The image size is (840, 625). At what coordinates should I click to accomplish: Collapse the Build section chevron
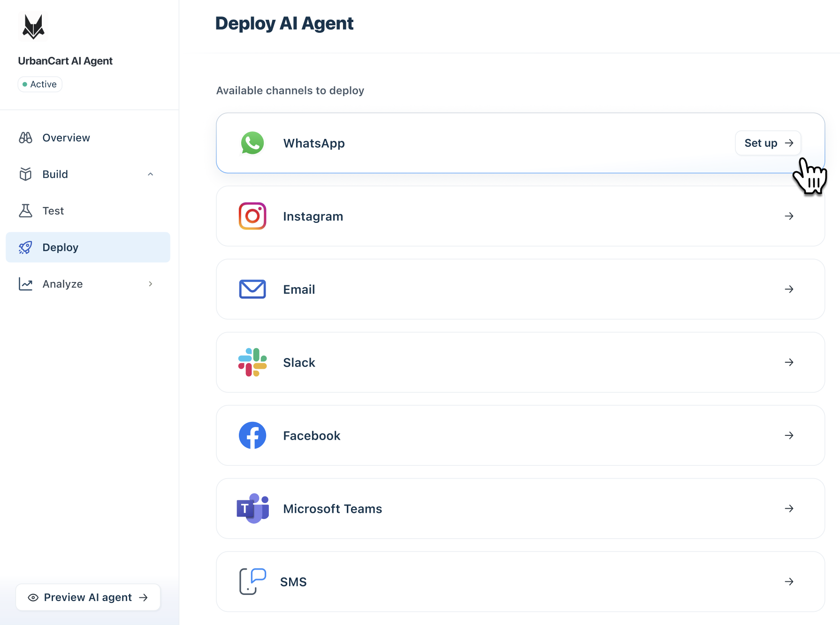(x=150, y=174)
